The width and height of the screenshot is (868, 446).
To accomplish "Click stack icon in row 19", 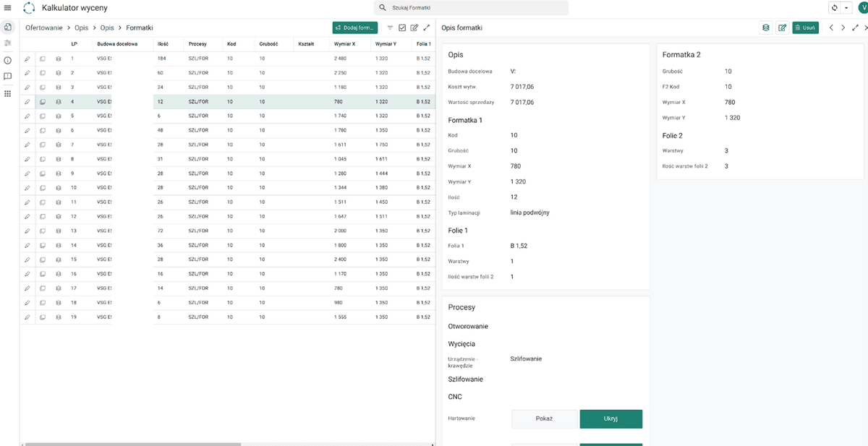I will pos(59,317).
